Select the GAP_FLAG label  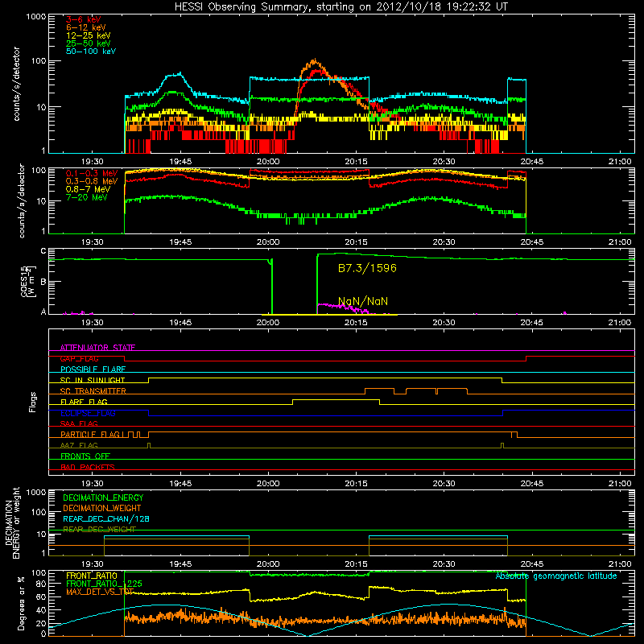(79, 358)
